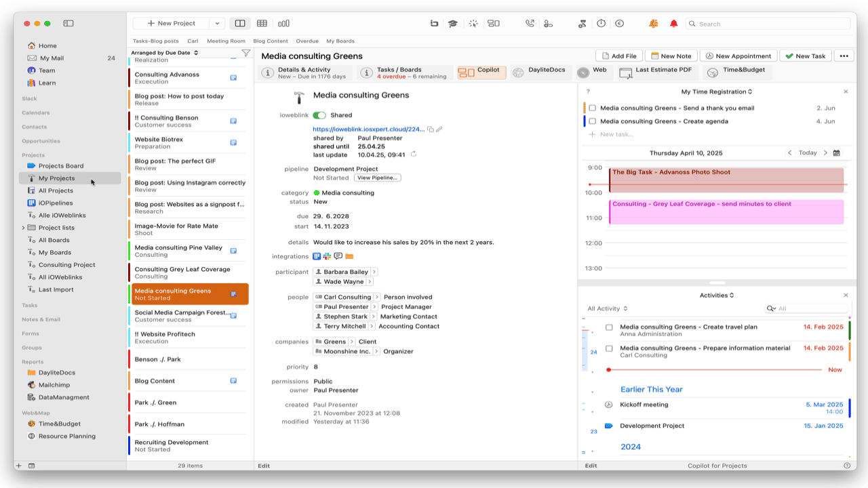Switch to table grid view

(x=262, y=23)
